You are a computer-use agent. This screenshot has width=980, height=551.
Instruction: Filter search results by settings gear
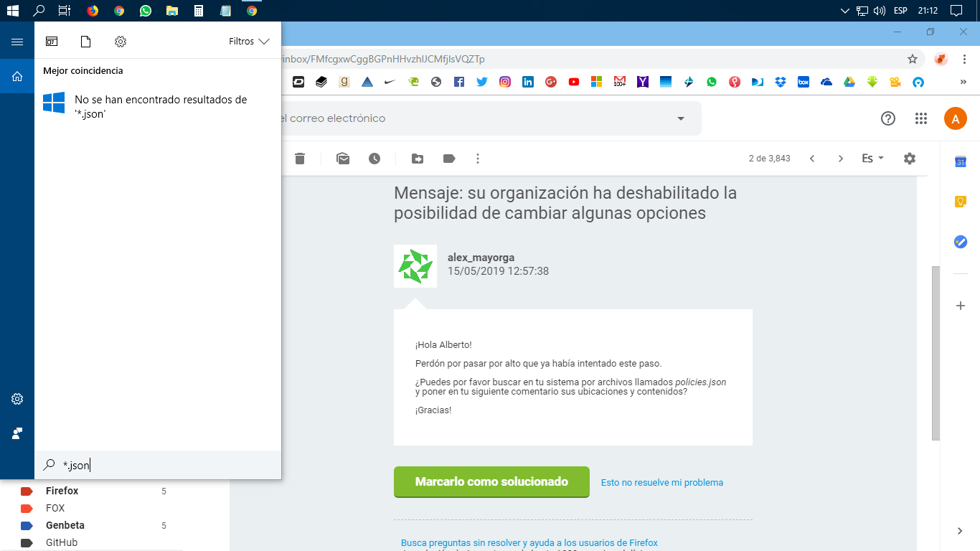pyautogui.click(x=121, y=42)
